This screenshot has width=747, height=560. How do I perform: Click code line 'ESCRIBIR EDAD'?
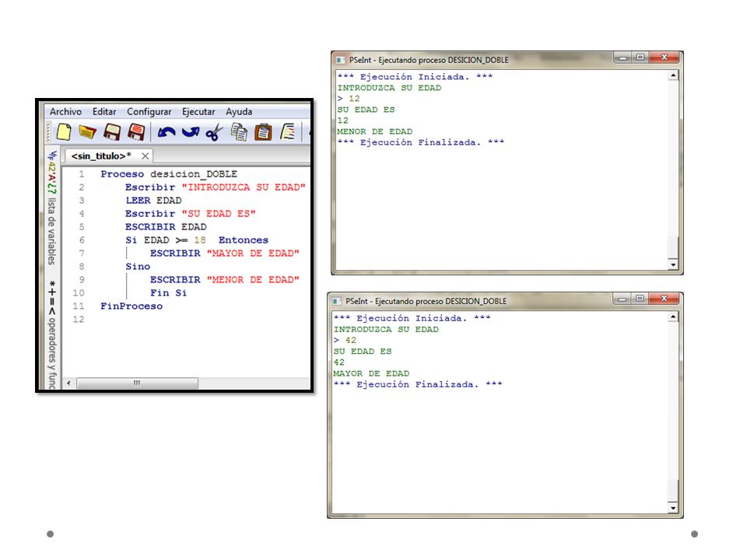166,227
